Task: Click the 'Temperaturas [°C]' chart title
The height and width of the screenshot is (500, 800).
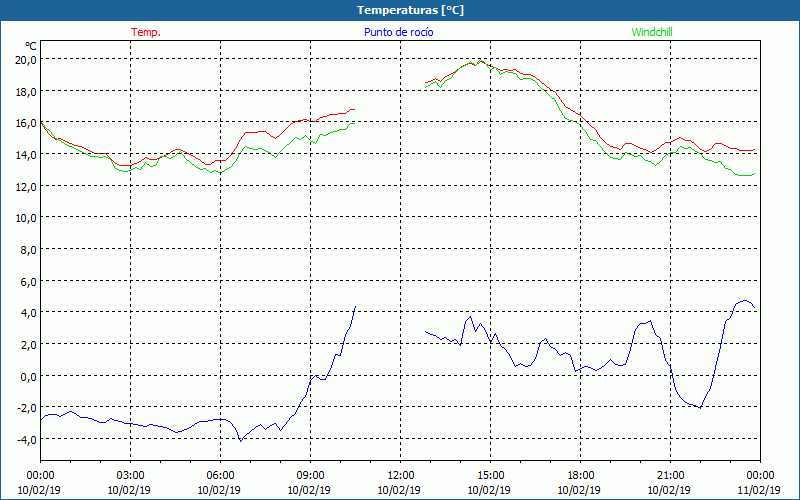Action: [x=410, y=10]
